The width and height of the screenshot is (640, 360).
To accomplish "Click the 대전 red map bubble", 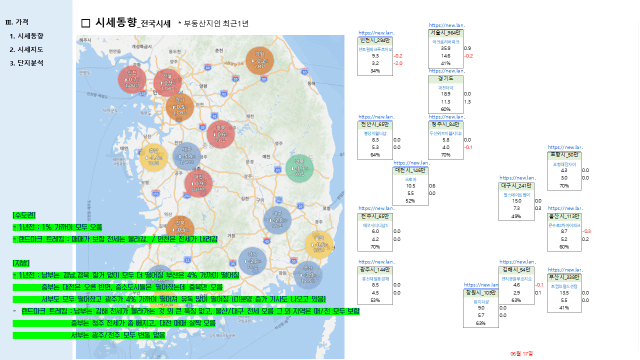I will click(198, 183).
